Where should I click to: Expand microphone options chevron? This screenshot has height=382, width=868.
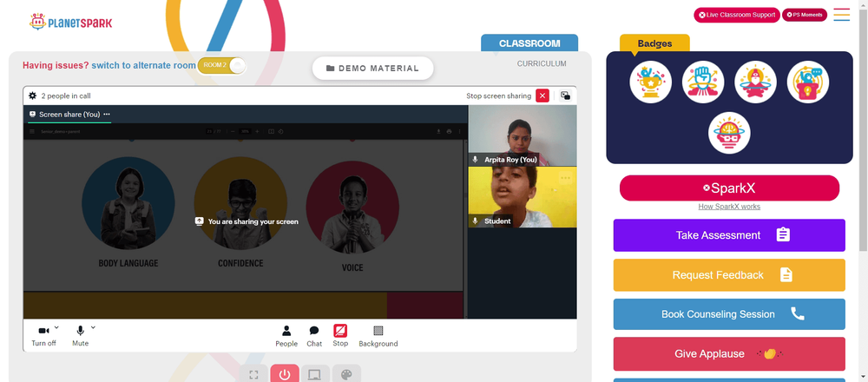click(x=93, y=327)
